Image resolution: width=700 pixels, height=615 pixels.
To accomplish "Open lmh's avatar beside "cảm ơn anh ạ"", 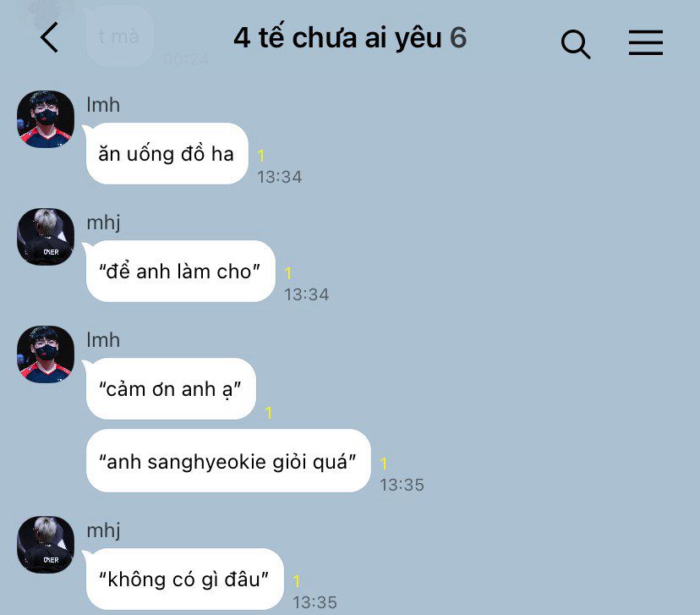I will (46, 354).
